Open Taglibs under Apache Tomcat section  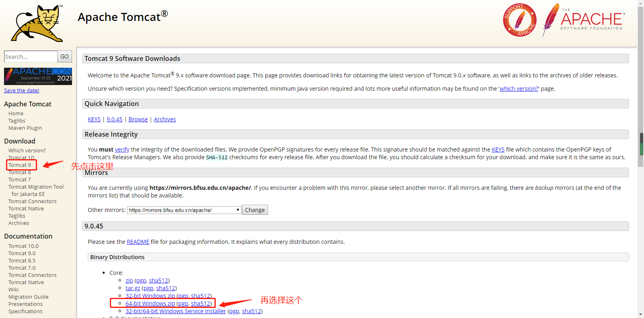point(17,121)
